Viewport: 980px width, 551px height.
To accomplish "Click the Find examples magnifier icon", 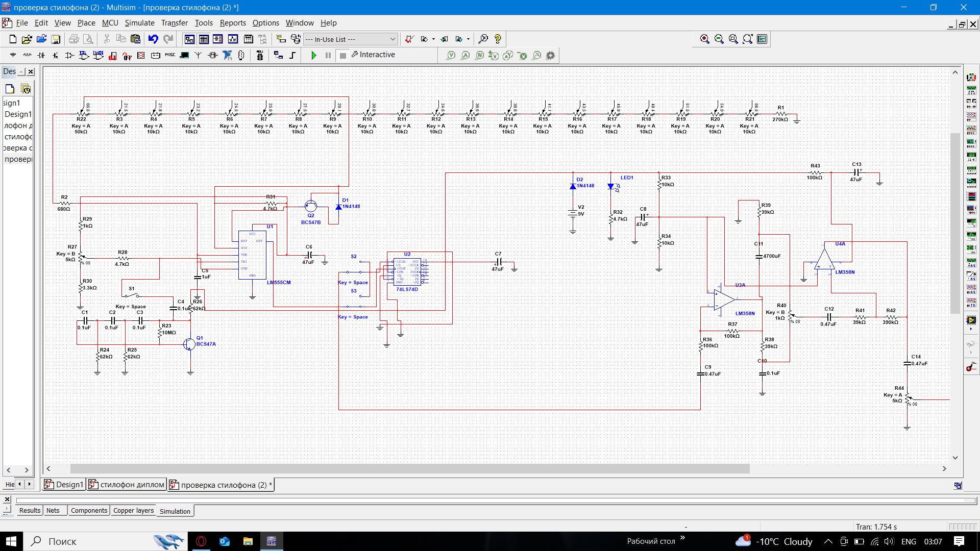I will (x=483, y=39).
